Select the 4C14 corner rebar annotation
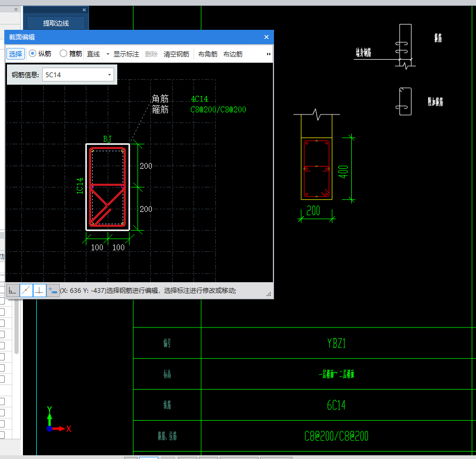 tap(199, 99)
